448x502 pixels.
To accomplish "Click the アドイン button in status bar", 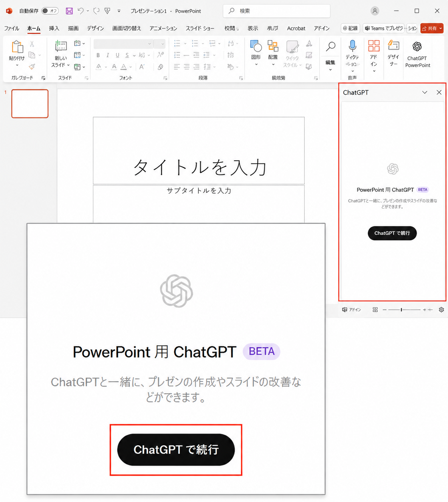I will 352,310.
